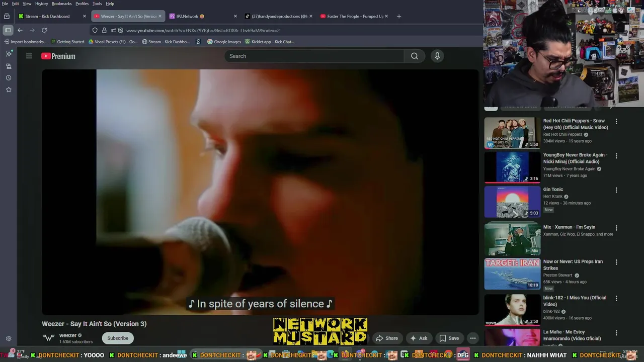Open the weezer channel name link
This screenshot has height=362, width=644.
68,335
